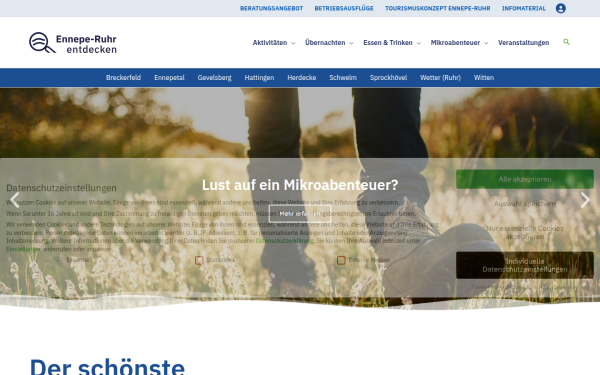
Task: Open Individuelle Datenschutzeinstellungen button
Action: (x=525, y=265)
